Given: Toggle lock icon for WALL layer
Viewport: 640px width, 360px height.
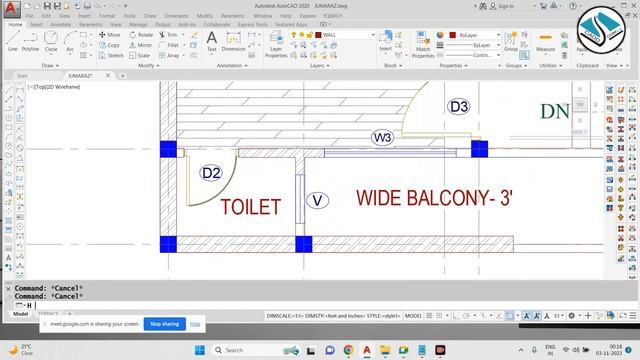Looking at the screenshot, I should pyautogui.click(x=310, y=35).
